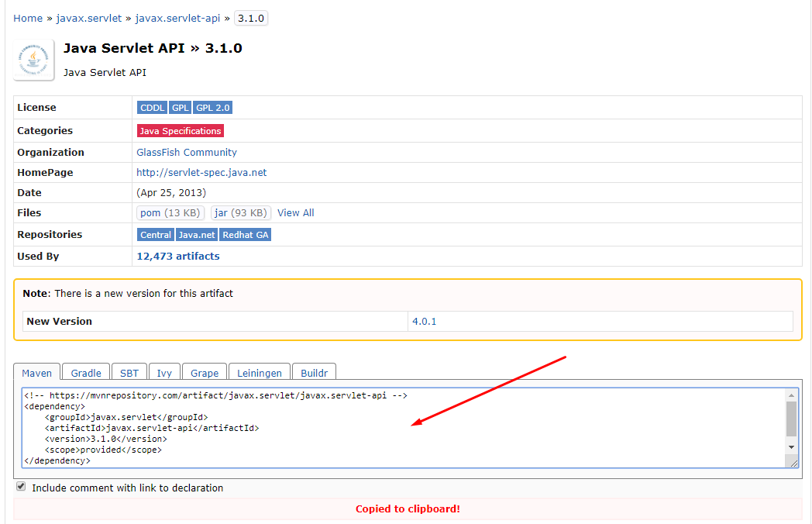Open the http://servlet-spec.java.net homepage link
812x524 pixels.
click(x=201, y=172)
